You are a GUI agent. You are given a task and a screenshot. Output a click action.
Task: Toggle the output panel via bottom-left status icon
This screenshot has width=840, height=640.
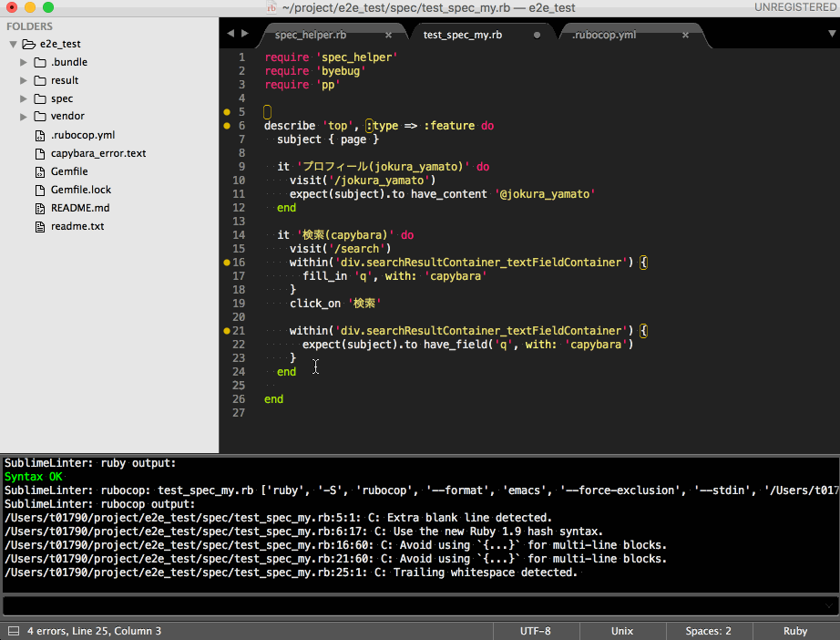click(13, 630)
